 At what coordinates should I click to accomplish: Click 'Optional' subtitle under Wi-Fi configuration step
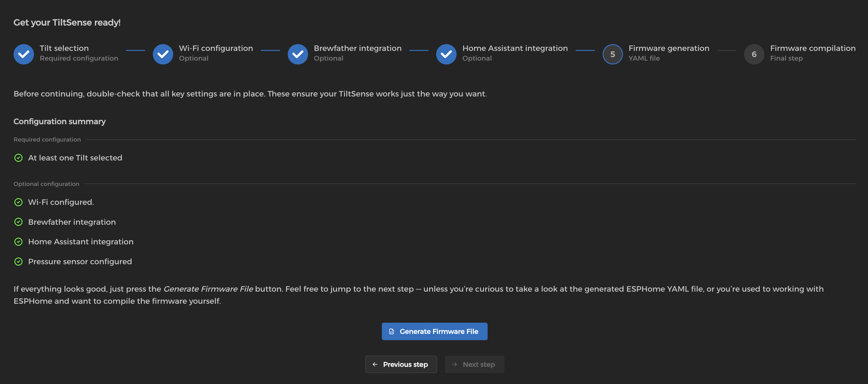pos(194,58)
